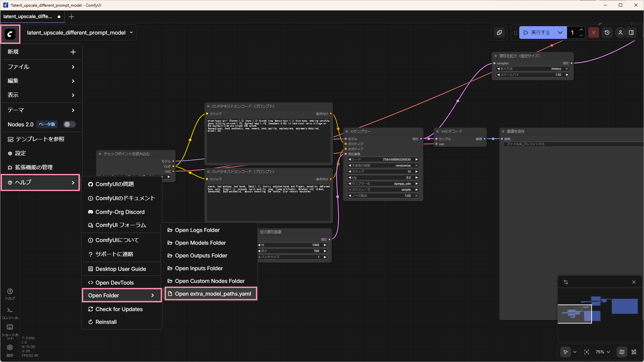Cancel current run with red X button
Viewport: 644px width, 362px height.
coord(593,33)
